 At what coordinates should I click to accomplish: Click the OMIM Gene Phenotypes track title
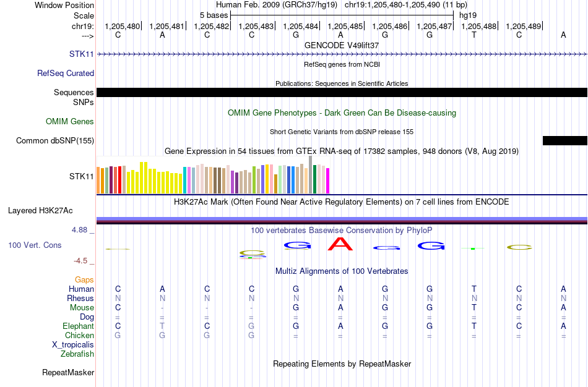pos(342,113)
